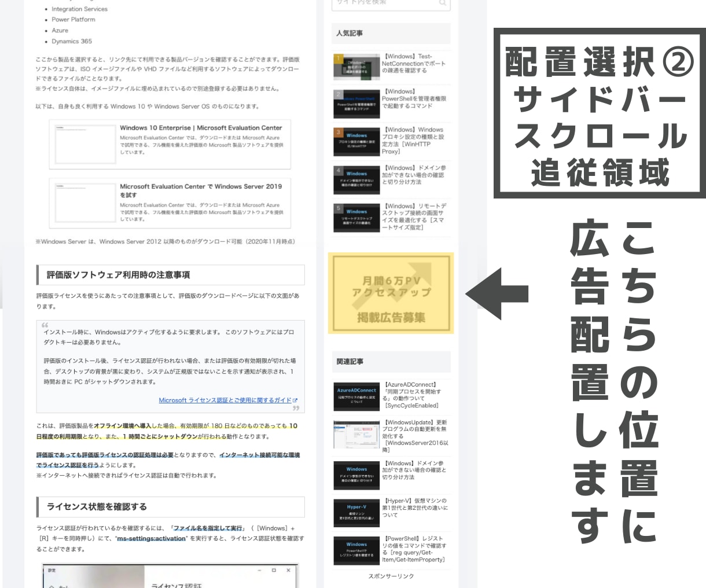Click the Power Platform list item
706x588 pixels.
(73, 20)
